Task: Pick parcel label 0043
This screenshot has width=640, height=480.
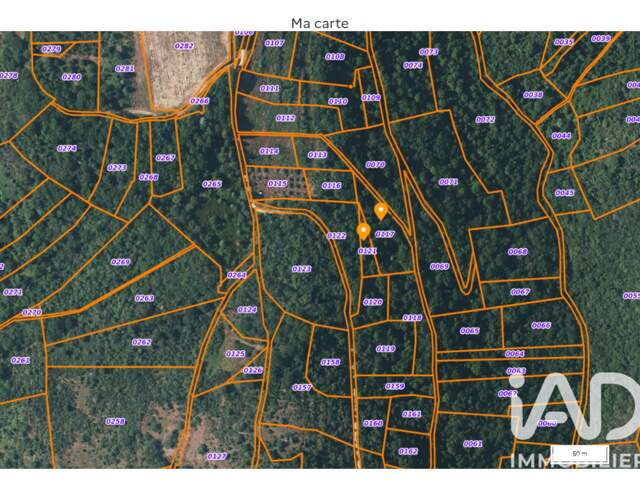Action: click(x=565, y=193)
